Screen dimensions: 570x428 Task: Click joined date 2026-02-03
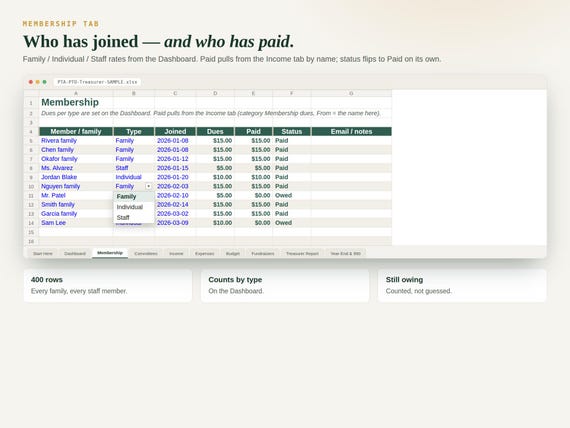[175, 186]
